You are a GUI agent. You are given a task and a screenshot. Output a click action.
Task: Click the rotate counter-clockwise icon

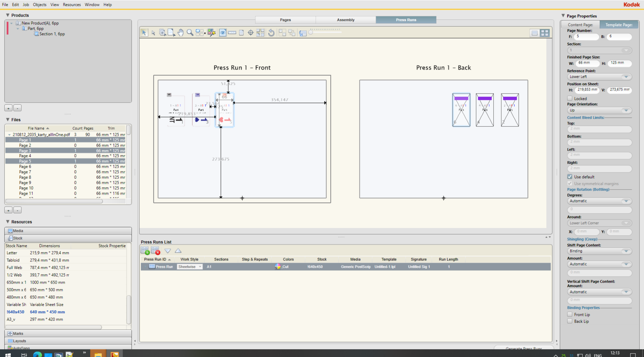(x=271, y=33)
